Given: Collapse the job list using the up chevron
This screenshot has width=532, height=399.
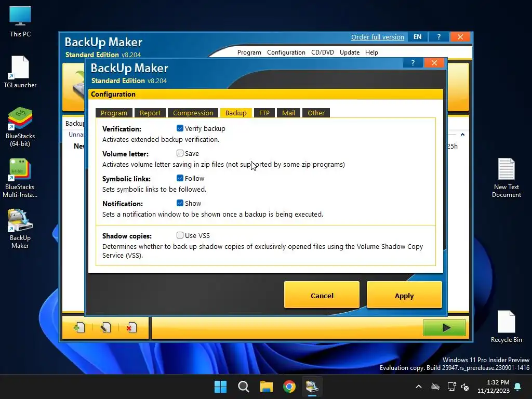Looking at the screenshot, I should [x=462, y=135].
